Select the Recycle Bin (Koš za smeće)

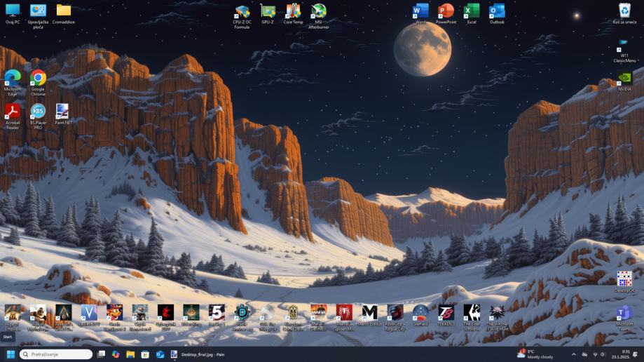(624, 14)
